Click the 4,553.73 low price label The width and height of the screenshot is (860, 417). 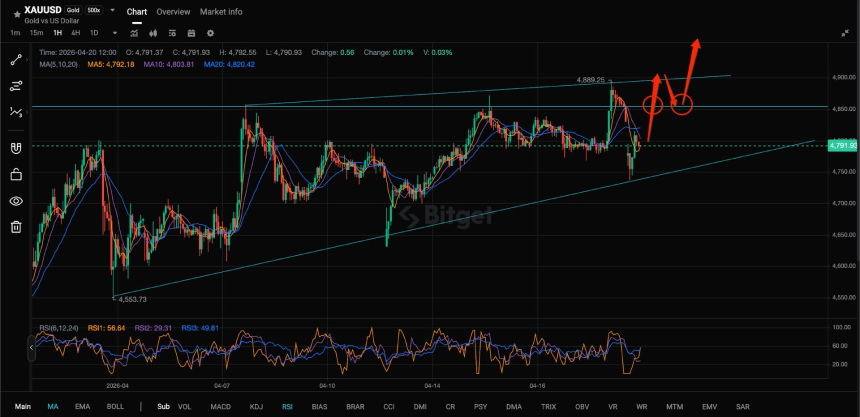pyautogui.click(x=133, y=299)
